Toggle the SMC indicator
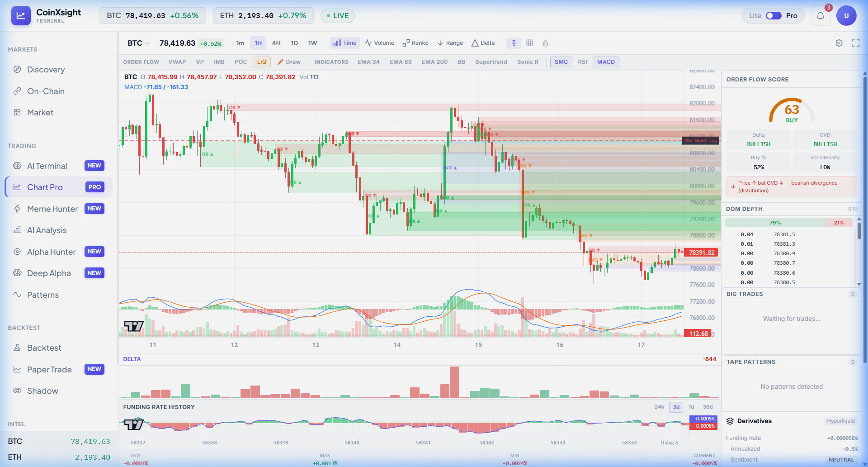The width and height of the screenshot is (868, 467). coord(561,62)
